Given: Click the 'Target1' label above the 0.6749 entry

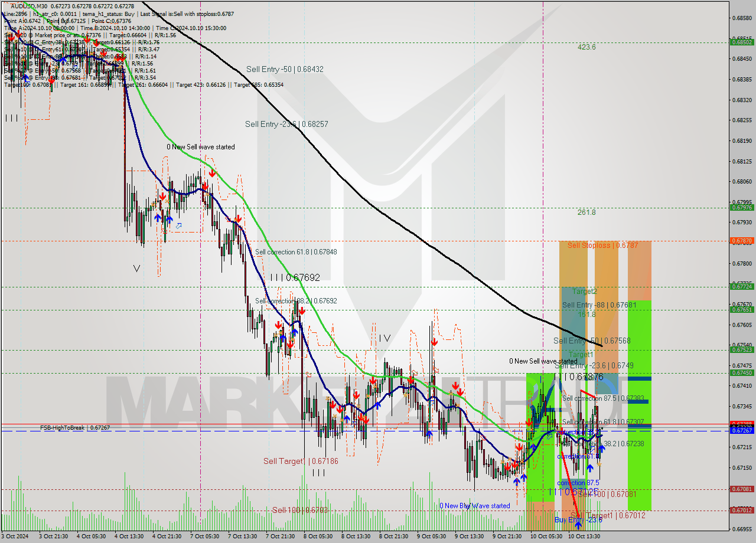Looking at the screenshot, I should (x=581, y=355).
